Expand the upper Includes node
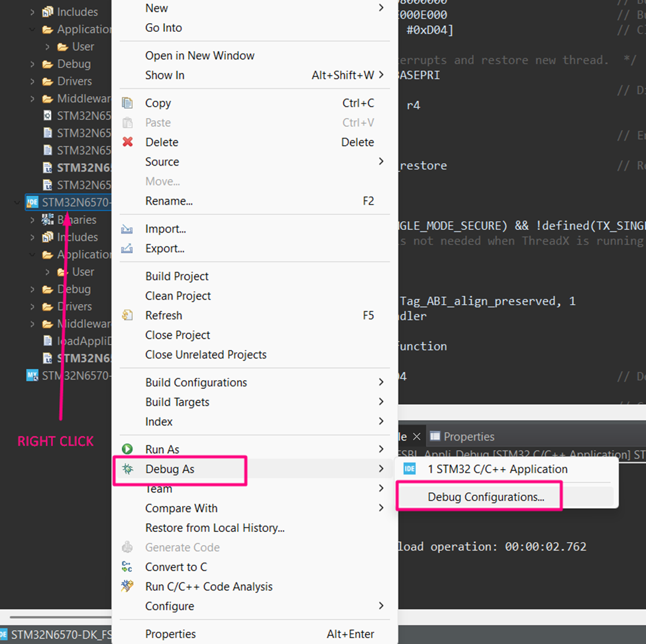 [32, 13]
